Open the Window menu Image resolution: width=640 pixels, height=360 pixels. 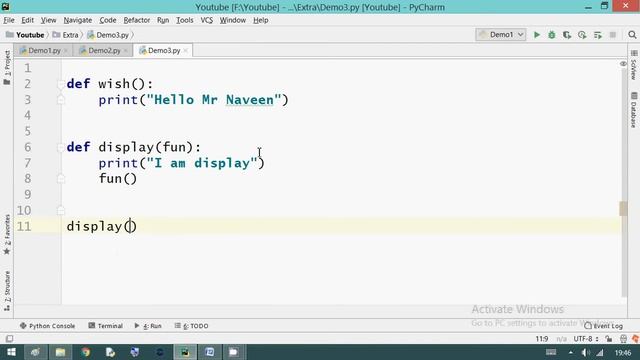click(x=233, y=20)
